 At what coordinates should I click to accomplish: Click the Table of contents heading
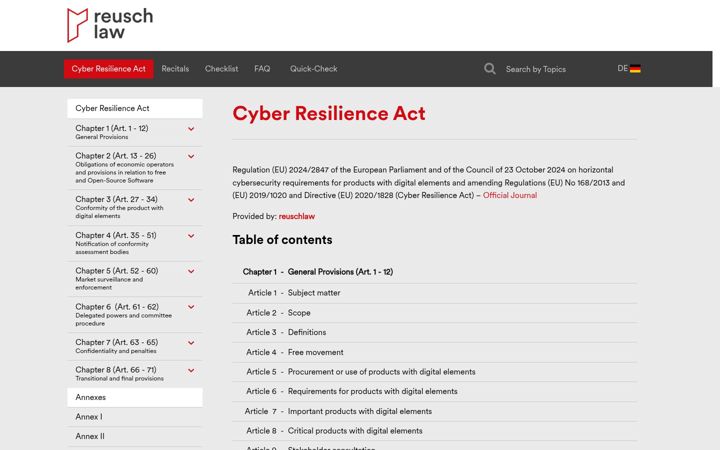click(282, 240)
